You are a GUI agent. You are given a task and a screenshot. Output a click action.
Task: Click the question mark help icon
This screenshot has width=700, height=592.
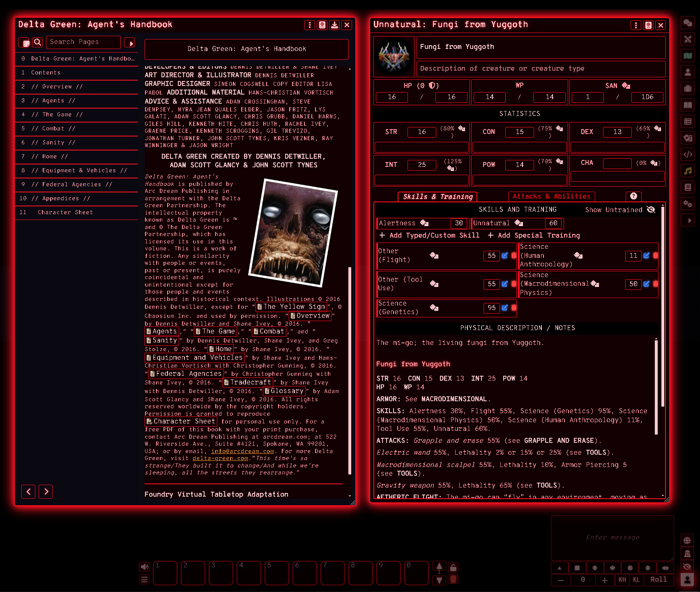click(633, 197)
